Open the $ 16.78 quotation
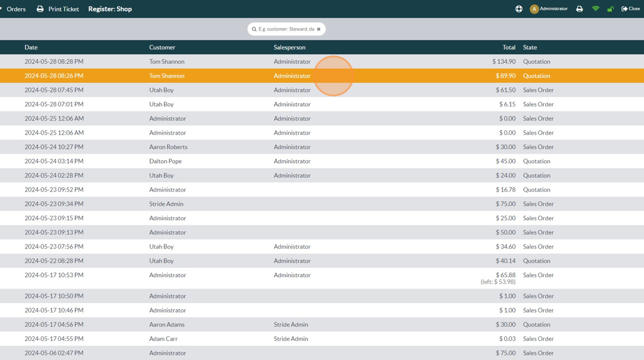 click(322, 189)
